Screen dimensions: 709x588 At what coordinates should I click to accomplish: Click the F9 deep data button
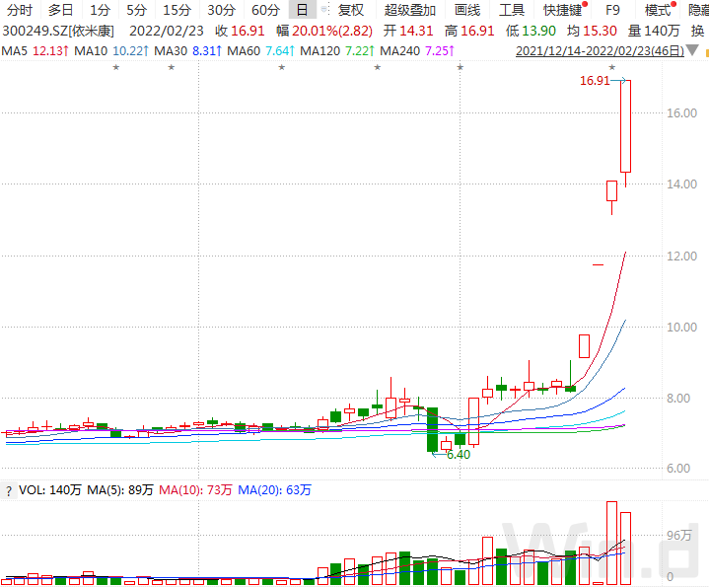point(612,10)
